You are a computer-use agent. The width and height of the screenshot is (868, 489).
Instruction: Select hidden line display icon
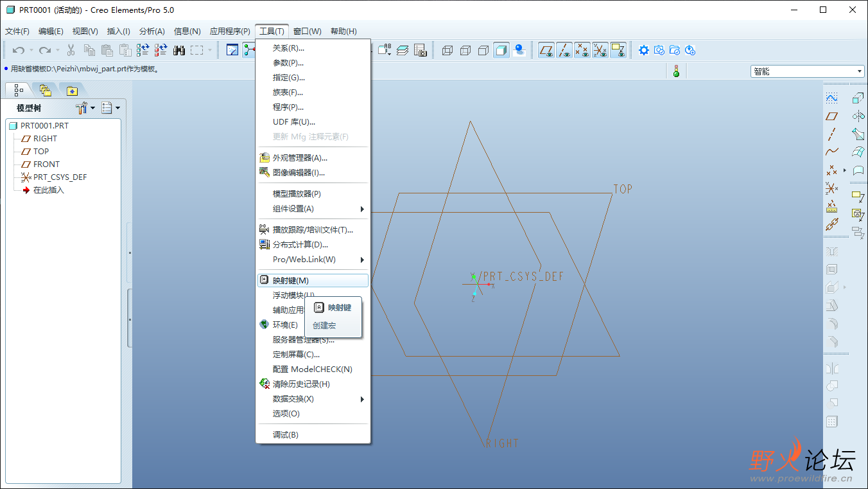pyautogui.click(x=465, y=50)
